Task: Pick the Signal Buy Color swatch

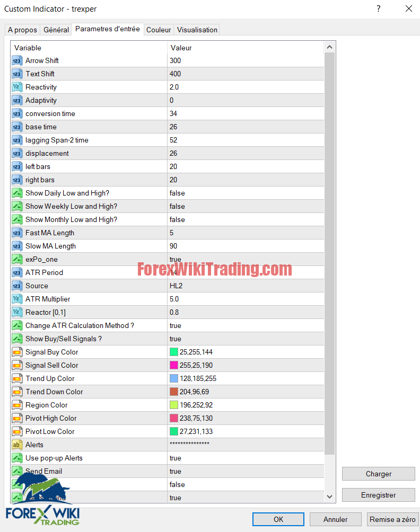Action: [x=174, y=352]
